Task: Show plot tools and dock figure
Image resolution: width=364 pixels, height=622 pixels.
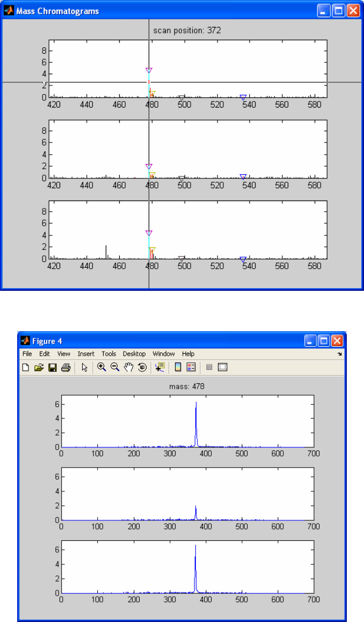Action: coord(223,367)
